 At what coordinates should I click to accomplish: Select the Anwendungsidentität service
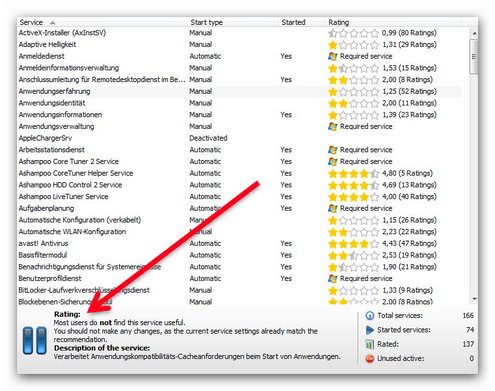(52, 103)
